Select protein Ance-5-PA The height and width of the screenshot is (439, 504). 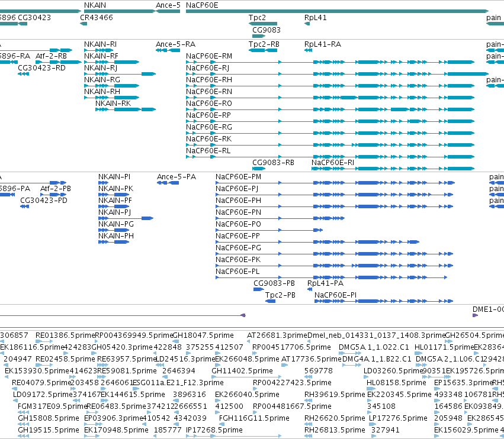pos(176,177)
